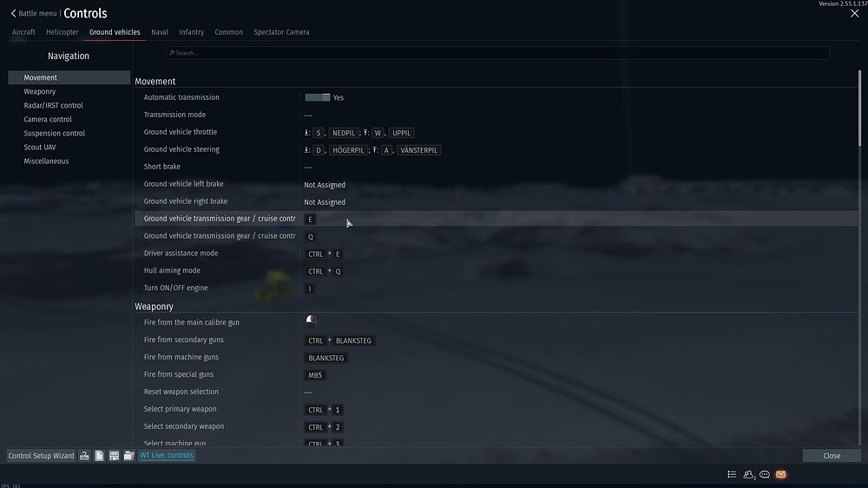
Task: Click the Transmission mode row label
Action: point(174,115)
